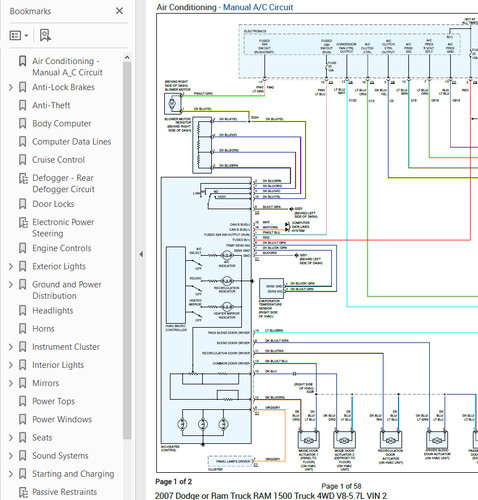Click the Passive Restraints bookmark icon

click(x=23, y=492)
